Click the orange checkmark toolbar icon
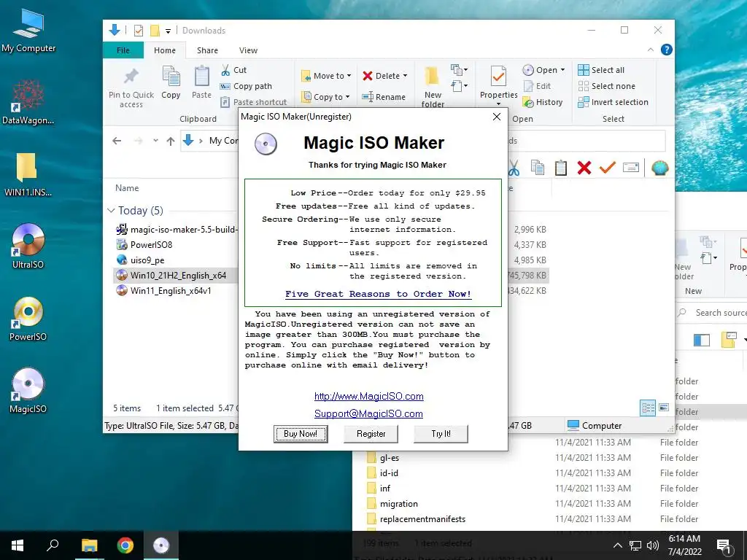The width and height of the screenshot is (747, 560). pos(608,168)
